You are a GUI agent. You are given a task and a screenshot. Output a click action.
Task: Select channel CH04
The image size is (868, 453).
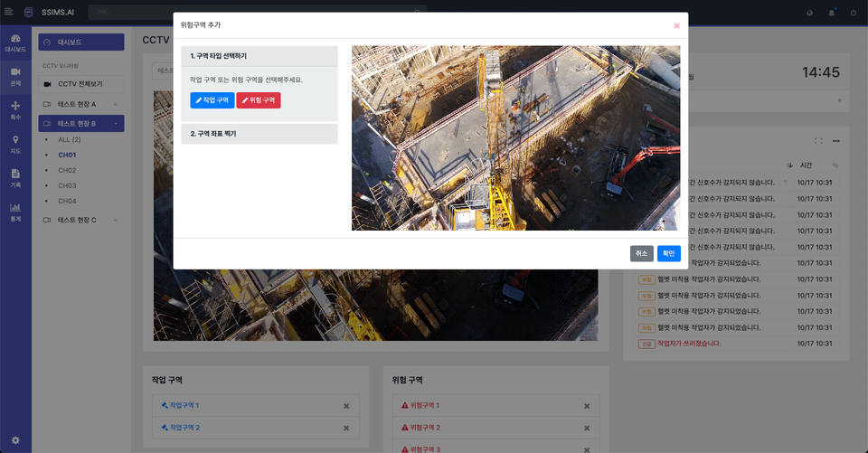[67, 201]
